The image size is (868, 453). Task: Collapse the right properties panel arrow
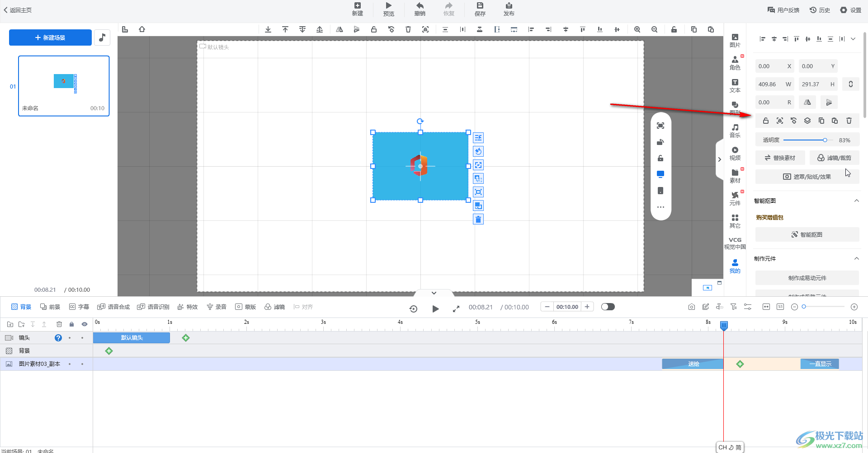tap(719, 159)
